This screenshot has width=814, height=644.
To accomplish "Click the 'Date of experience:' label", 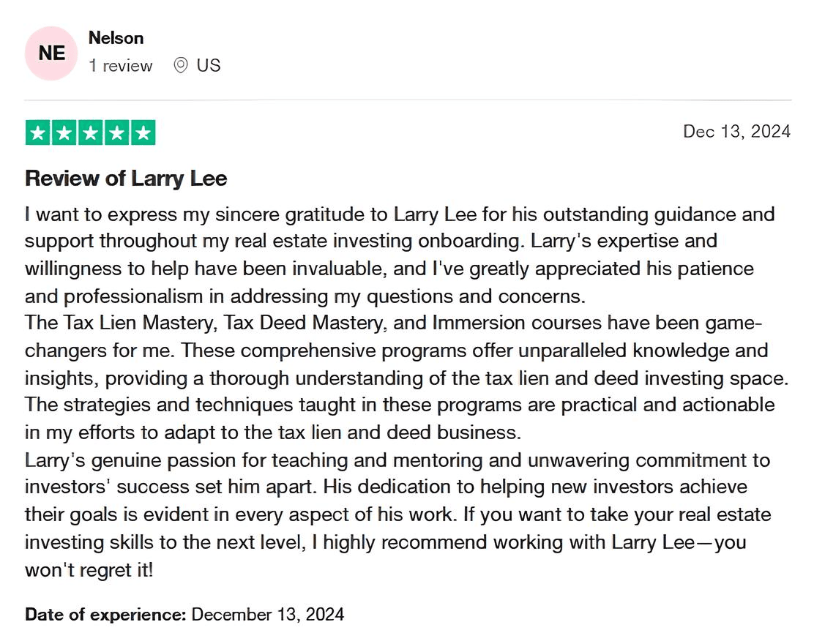I will pos(105,613).
